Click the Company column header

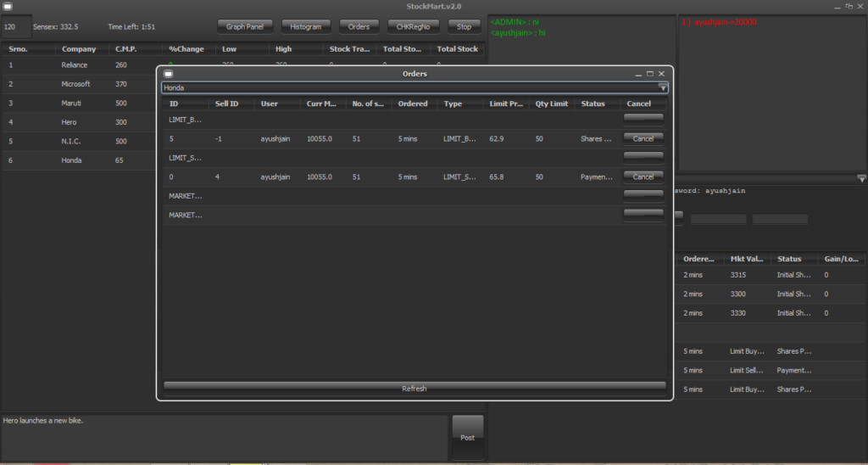pos(82,48)
